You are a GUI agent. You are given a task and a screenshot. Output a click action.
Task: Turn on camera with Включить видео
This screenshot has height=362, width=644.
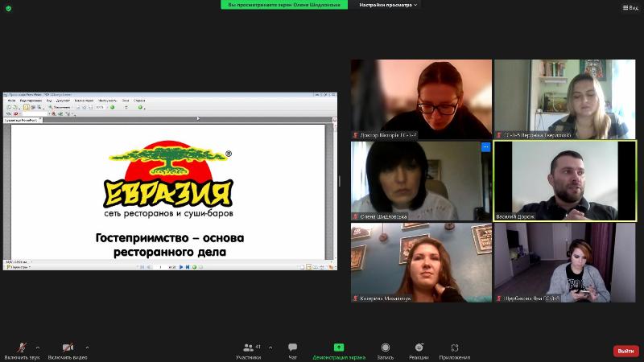(x=68, y=352)
